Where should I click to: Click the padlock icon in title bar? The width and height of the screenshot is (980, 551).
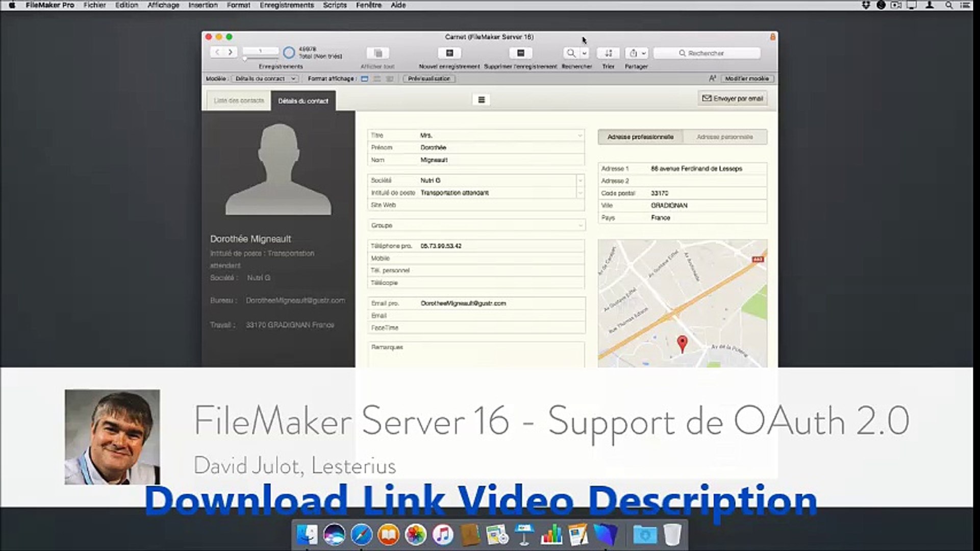click(772, 37)
